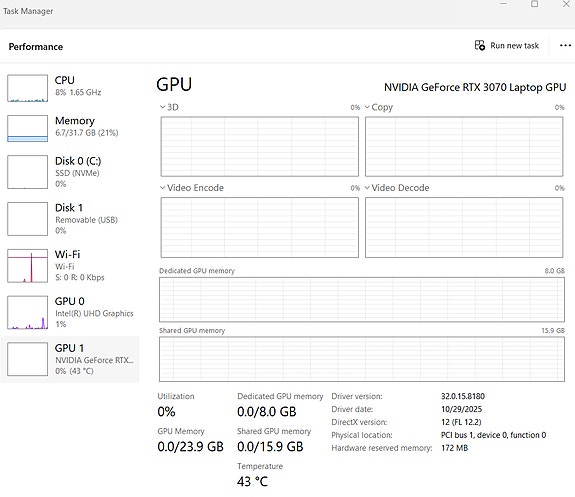Click the 3D engine usage graph
This screenshot has width=575, height=497.
260,147
